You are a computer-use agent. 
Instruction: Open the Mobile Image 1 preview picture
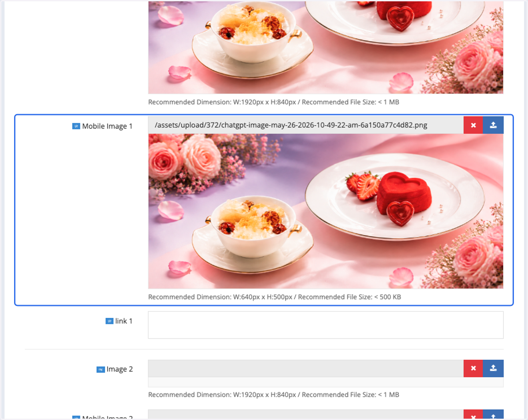[x=326, y=211]
